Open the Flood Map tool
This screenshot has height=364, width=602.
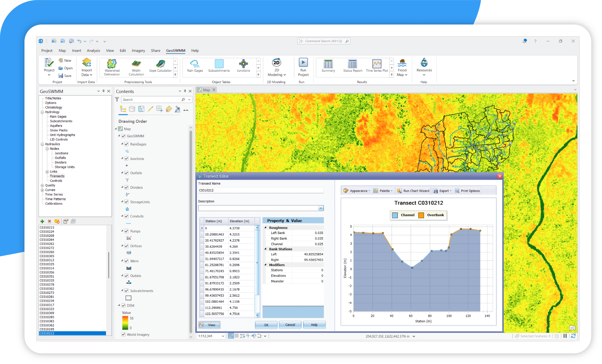coord(402,66)
